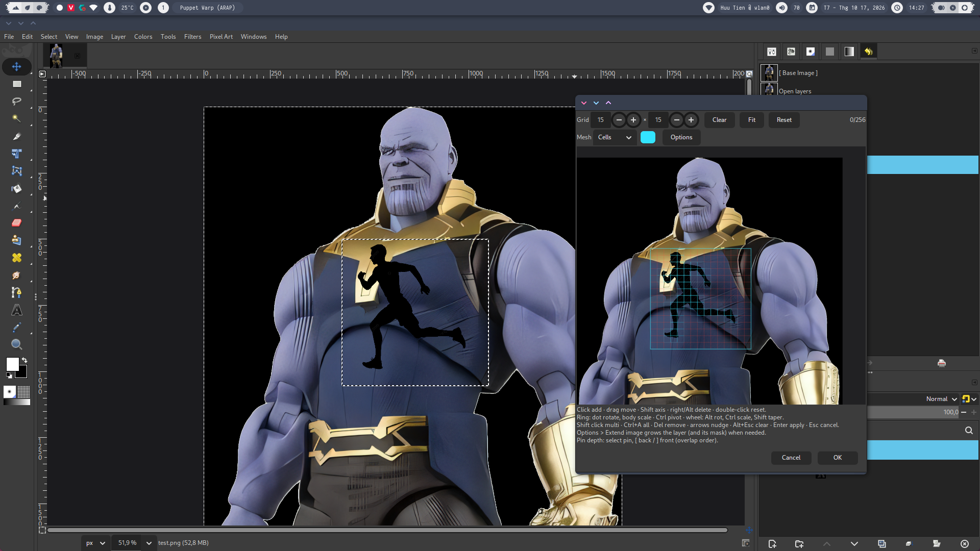Delete layer using bottom panel icon
The image size is (980, 551).
click(x=965, y=544)
